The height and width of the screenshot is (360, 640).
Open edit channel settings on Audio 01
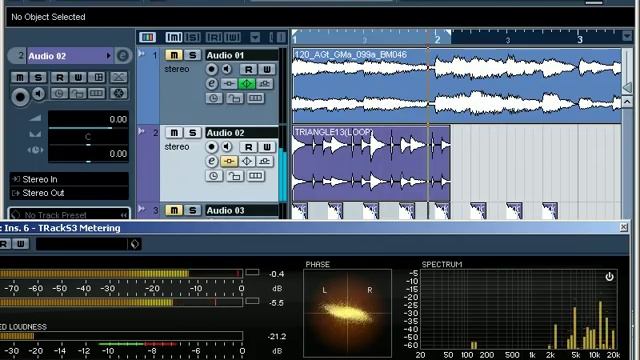tap(211, 84)
